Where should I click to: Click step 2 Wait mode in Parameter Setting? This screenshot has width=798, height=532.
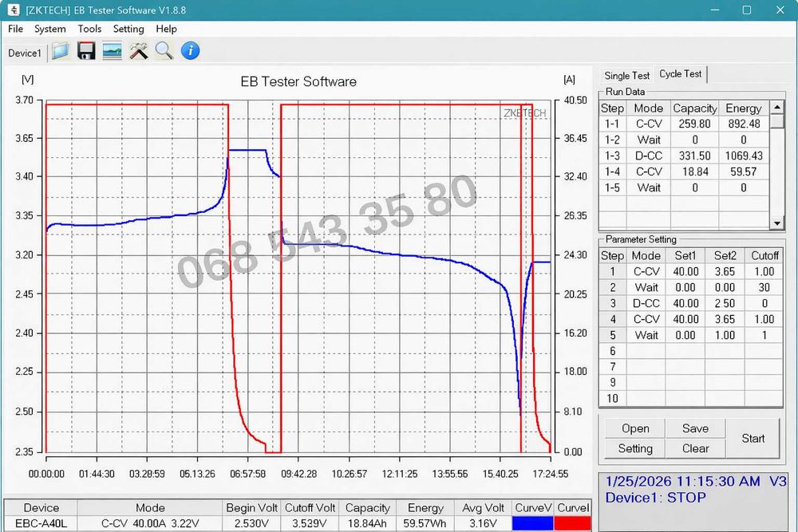pos(646,287)
